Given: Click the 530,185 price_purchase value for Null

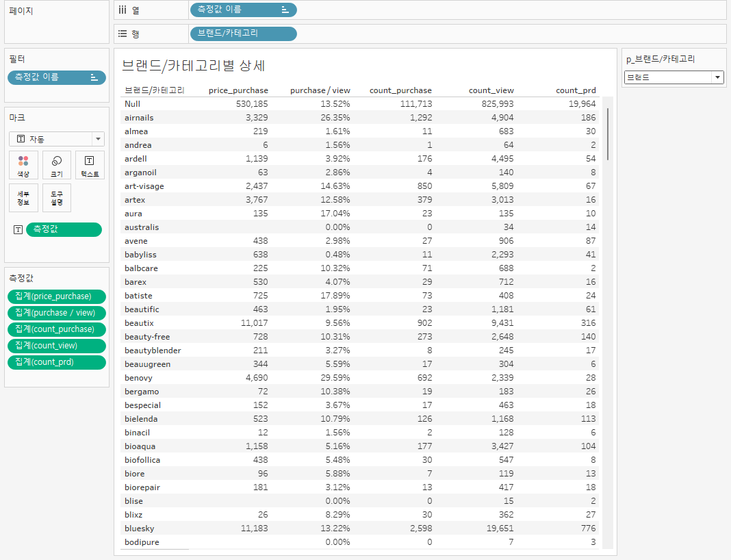Looking at the screenshot, I should 252,104.
